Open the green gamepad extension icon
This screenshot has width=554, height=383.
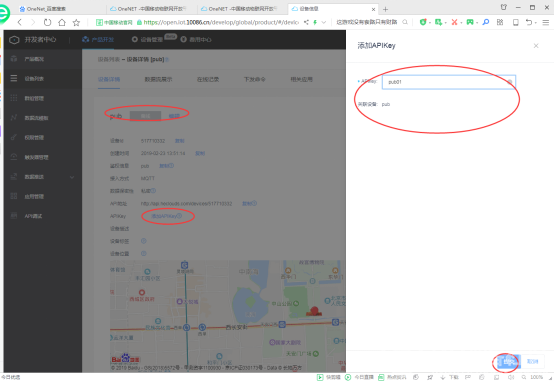[x=470, y=22]
